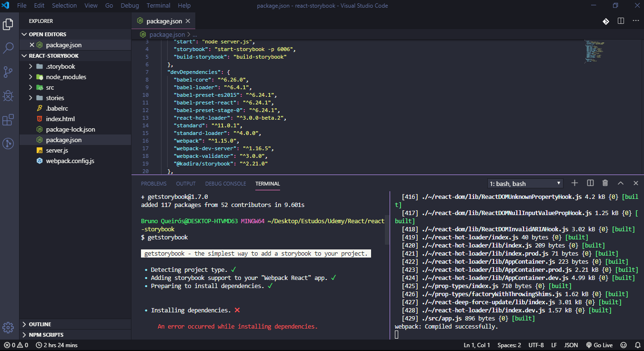Select the Source Control icon

pos(8,72)
